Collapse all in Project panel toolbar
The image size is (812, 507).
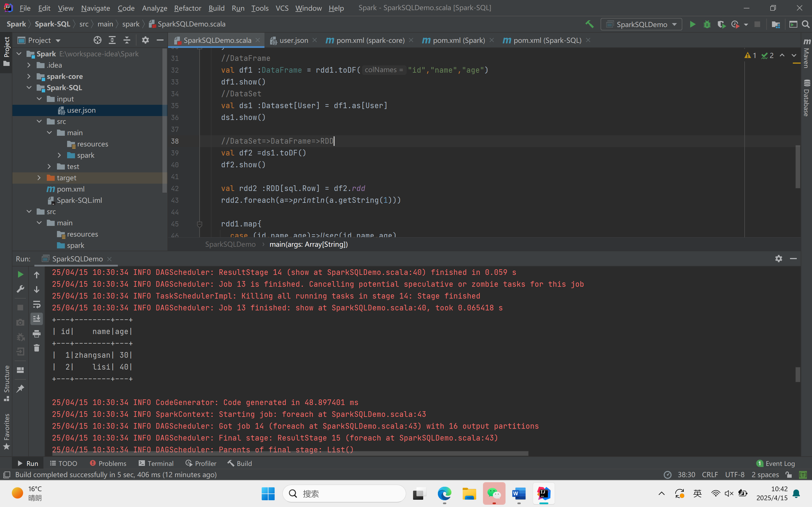coord(127,40)
